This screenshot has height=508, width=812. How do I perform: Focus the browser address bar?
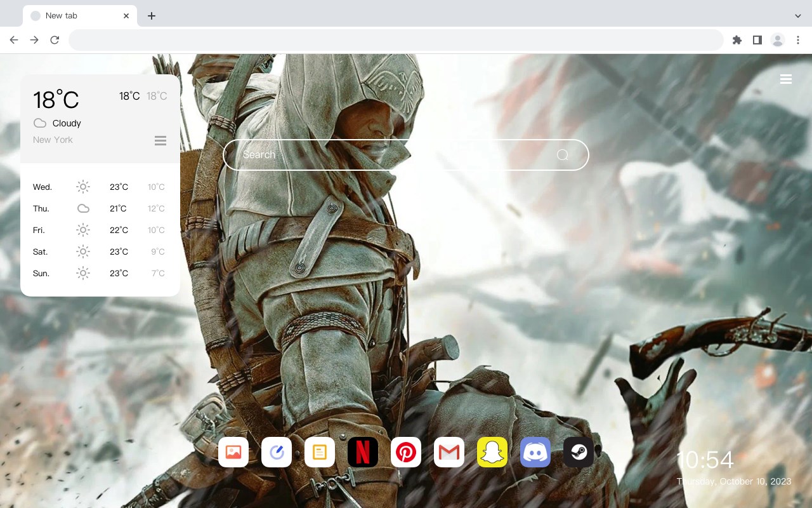(396, 40)
